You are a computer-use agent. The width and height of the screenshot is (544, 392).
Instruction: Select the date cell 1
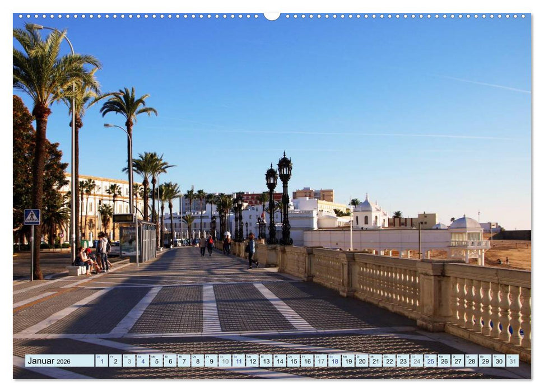tap(101, 362)
